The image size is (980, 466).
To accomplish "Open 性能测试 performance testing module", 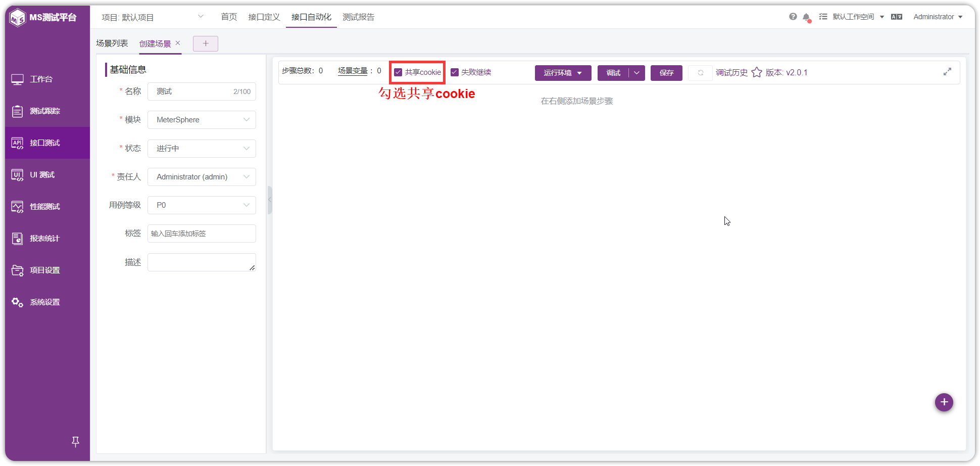I will [47, 207].
